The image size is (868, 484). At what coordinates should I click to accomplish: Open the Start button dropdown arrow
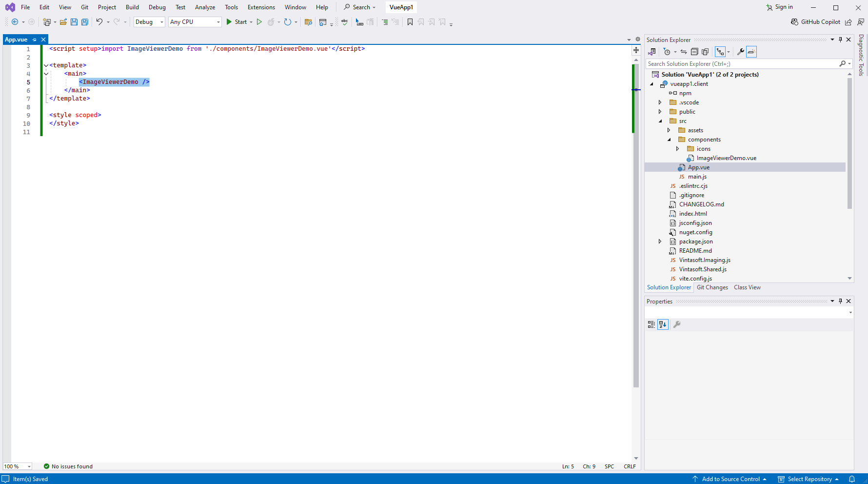[251, 22]
